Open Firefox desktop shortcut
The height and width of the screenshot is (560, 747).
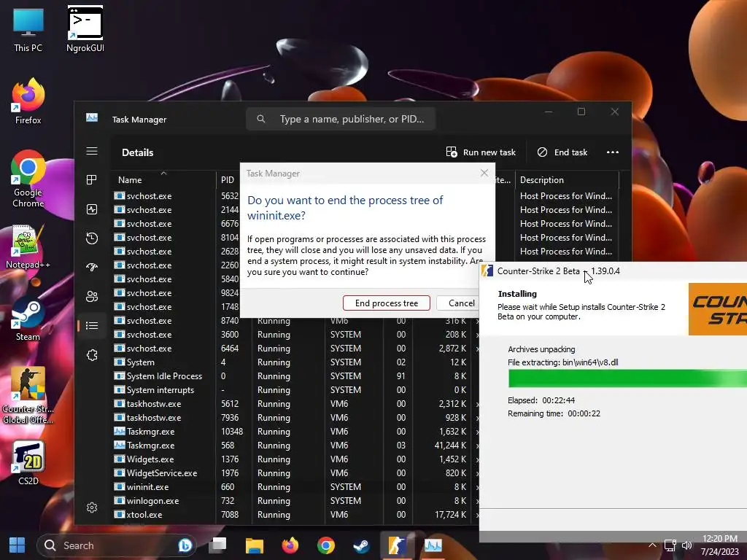coord(28,101)
